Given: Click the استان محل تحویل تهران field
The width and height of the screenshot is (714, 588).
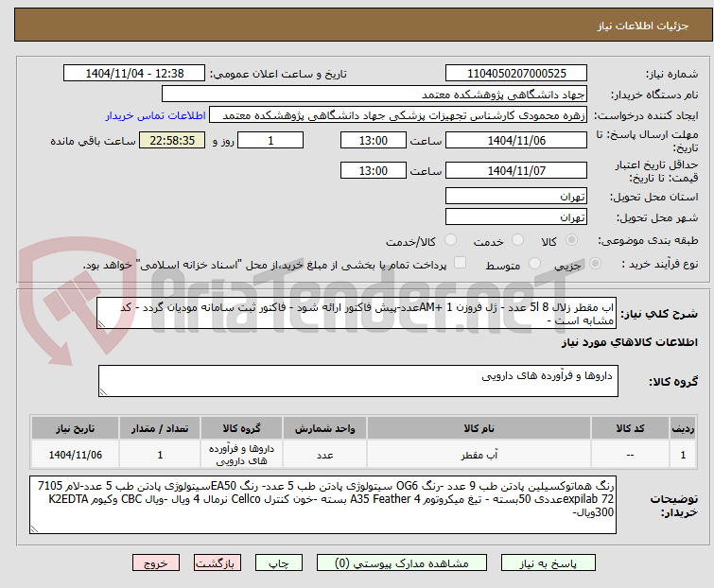Looking at the screenshot, I should pos(516,196).
